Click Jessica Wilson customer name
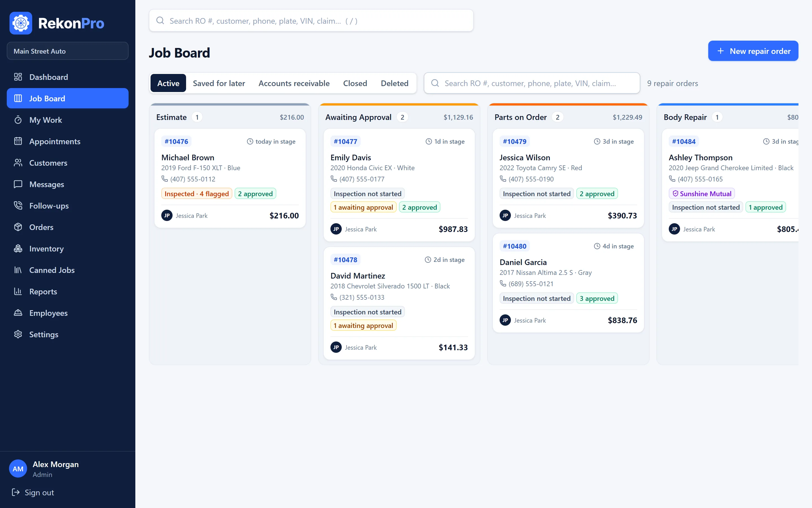This screenshot has width=812, height=508. (x=525, y=157)
